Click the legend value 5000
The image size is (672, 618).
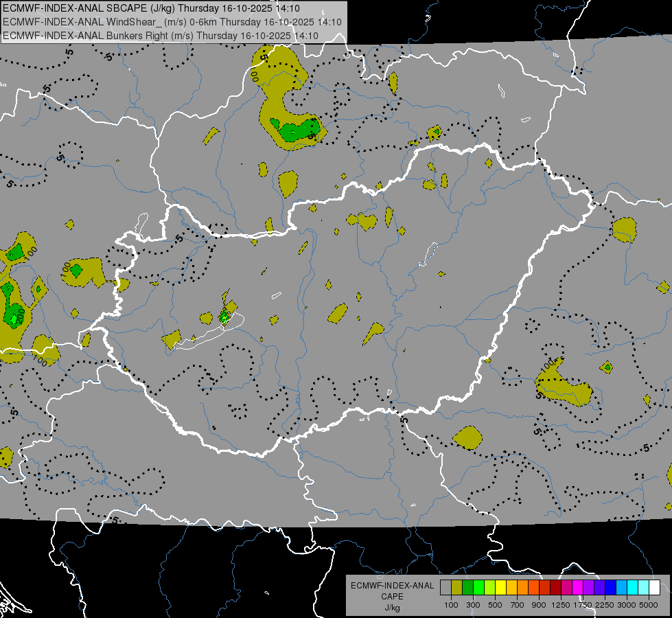649,605
